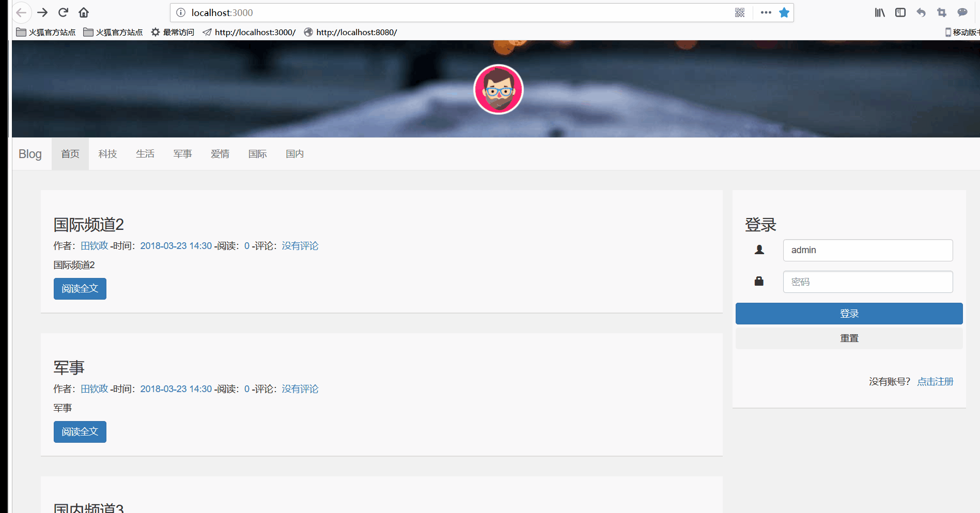Select the 国内 navigation tab
980x513 pixels.
pos(295,154)
